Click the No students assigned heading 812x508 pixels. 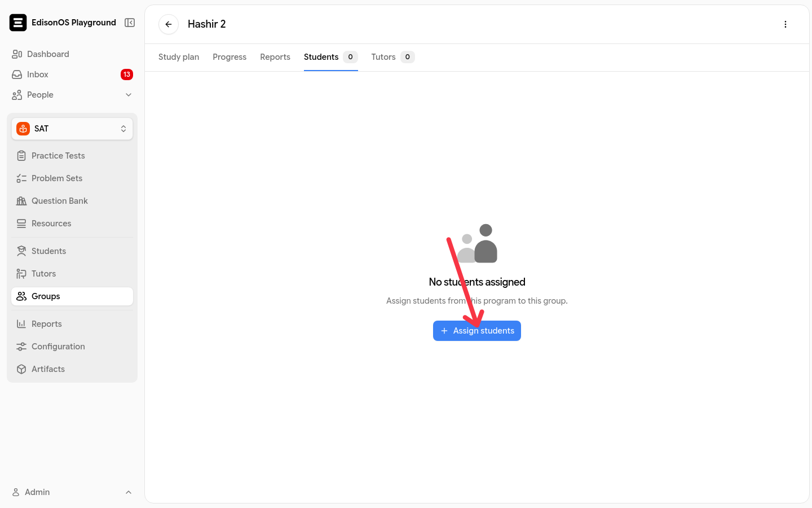[x=477, y=282]
